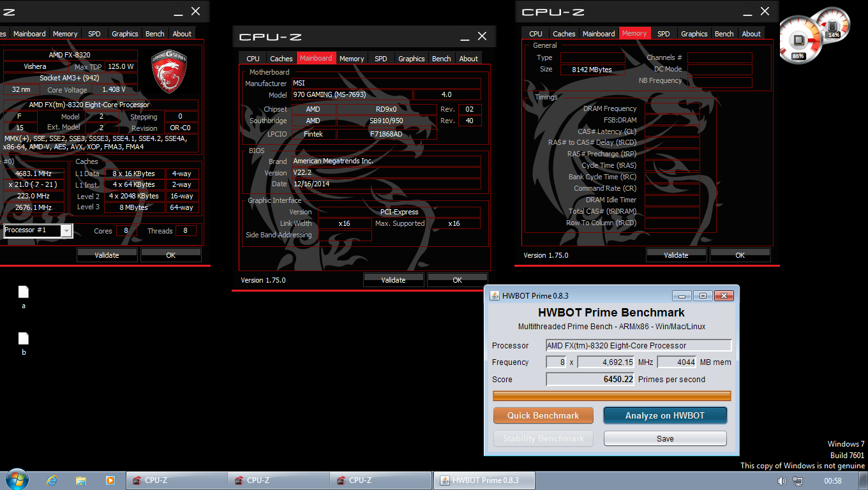Click chipset value 'RD9x0'

tap(387, 109)
